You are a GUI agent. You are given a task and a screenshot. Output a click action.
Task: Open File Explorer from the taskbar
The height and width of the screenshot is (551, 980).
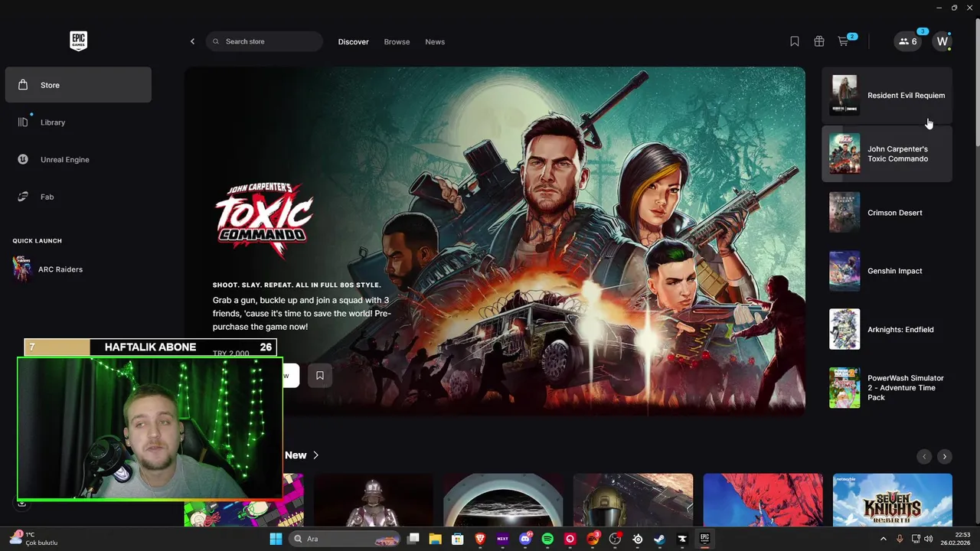(x=436, y=539)
